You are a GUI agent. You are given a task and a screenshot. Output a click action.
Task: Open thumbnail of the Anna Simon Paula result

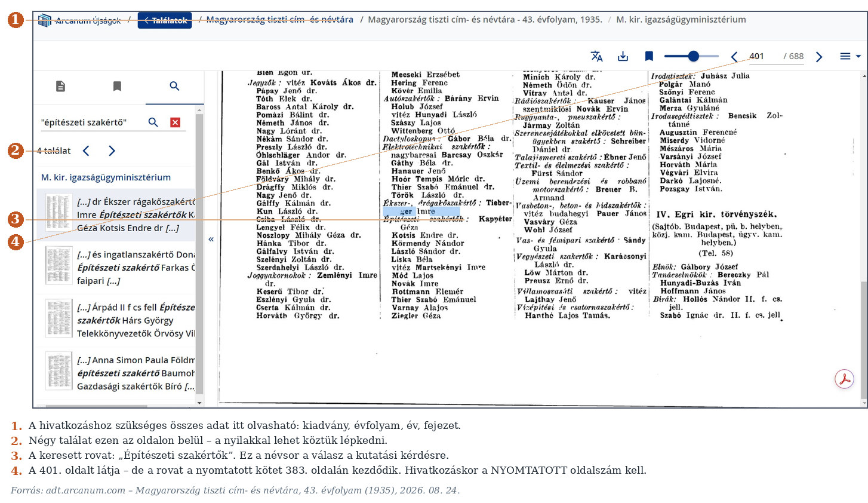coord(59,370)
